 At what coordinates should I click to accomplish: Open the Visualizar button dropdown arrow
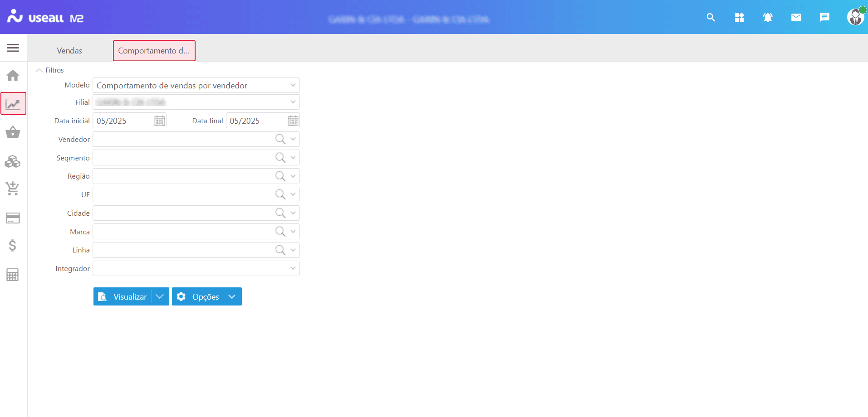(160, 296)
